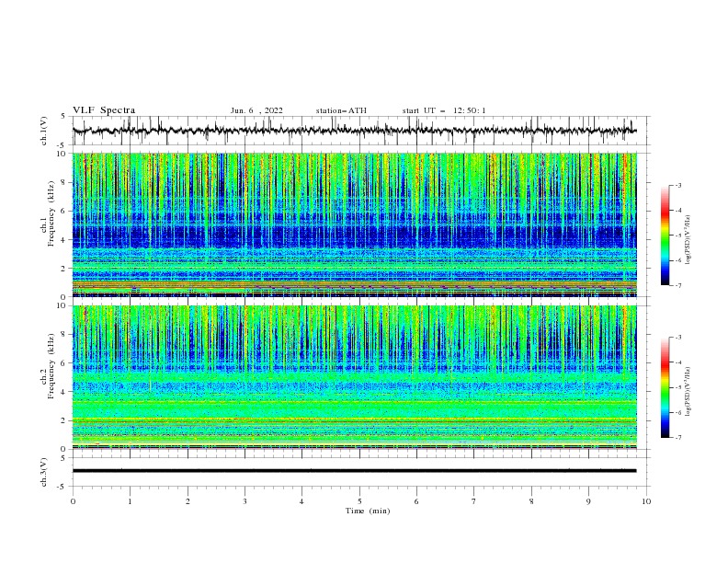Click time axis tick label '0'

[73, 501]
